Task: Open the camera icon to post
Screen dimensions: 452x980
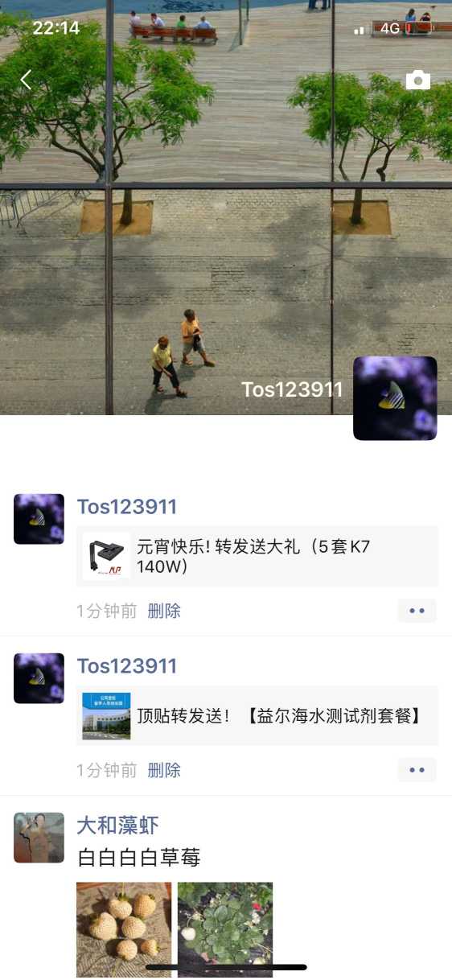Action: coord(417,80)
